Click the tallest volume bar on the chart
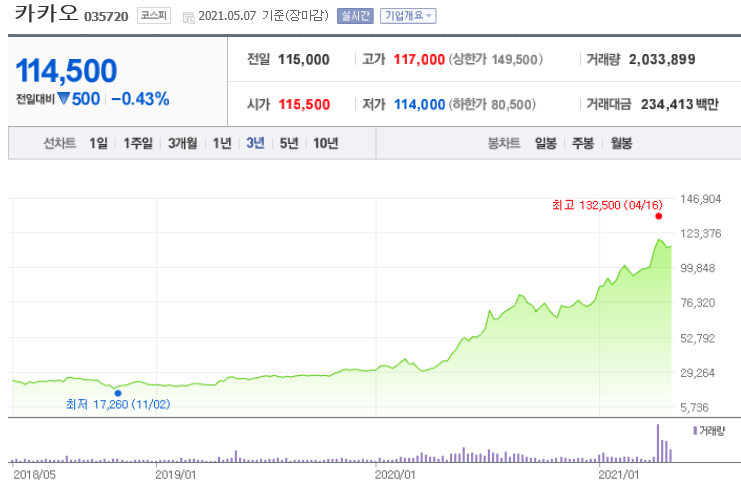The width and height of the screenshot is (741, 502). point(657,443)
